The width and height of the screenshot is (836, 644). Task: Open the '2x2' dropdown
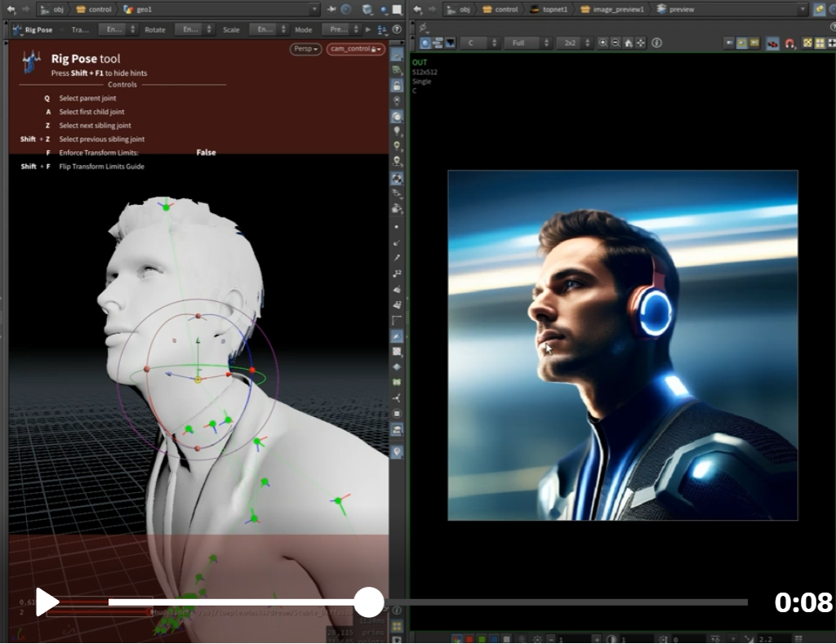574,43
